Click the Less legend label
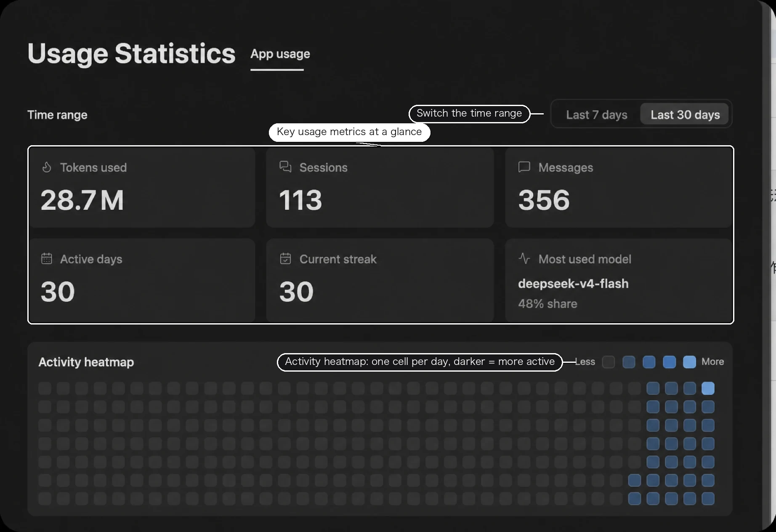The image size is (776, 532). (x=585, y=362)
